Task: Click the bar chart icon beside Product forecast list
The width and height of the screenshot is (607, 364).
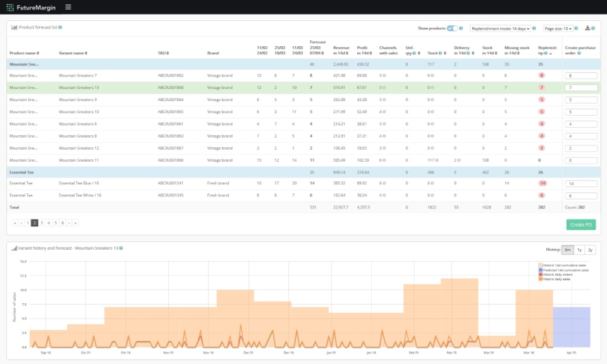Action: [14, 27]
